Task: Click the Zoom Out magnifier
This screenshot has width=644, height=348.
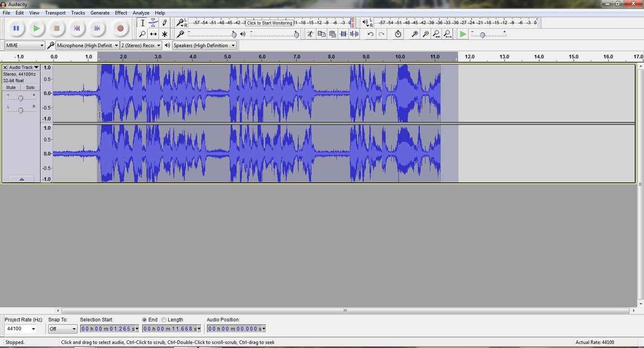Action: click(426, 34)
